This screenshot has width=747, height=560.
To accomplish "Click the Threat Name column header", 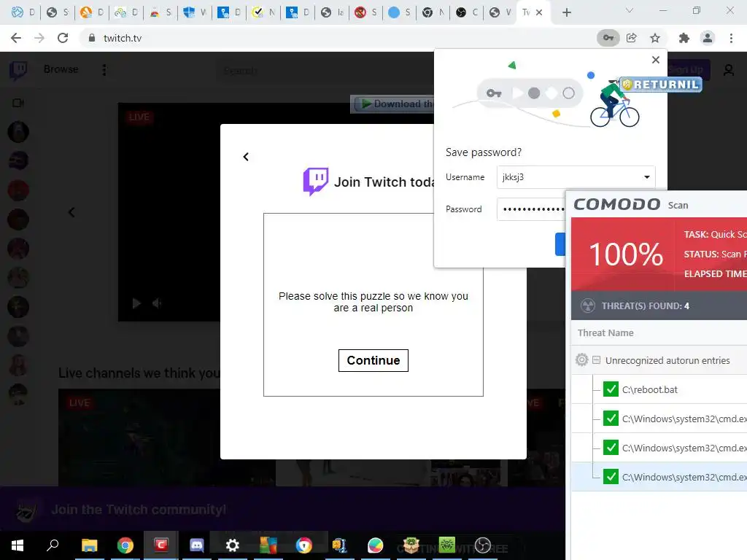I will [605, 332].
